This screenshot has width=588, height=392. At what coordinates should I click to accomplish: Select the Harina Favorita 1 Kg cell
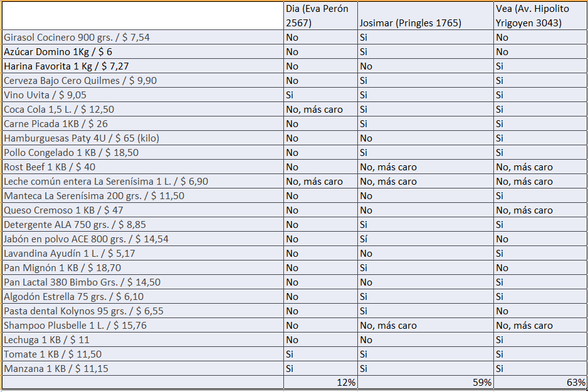point(143,66)
